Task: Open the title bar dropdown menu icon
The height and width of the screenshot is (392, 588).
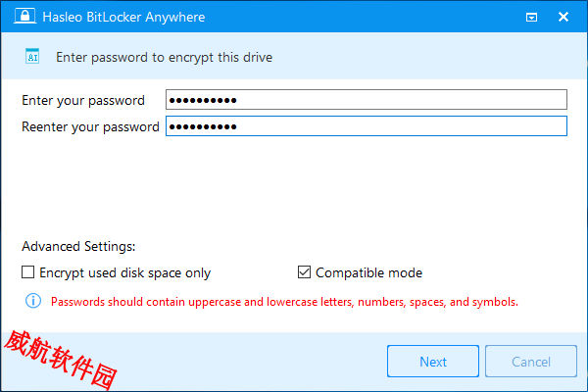Action: [531, 18]
